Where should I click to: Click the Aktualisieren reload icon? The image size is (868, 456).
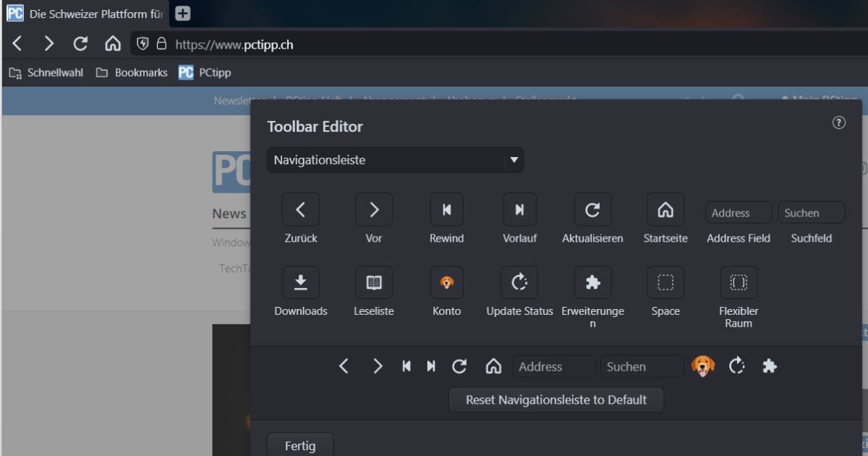tap(592, 209)
